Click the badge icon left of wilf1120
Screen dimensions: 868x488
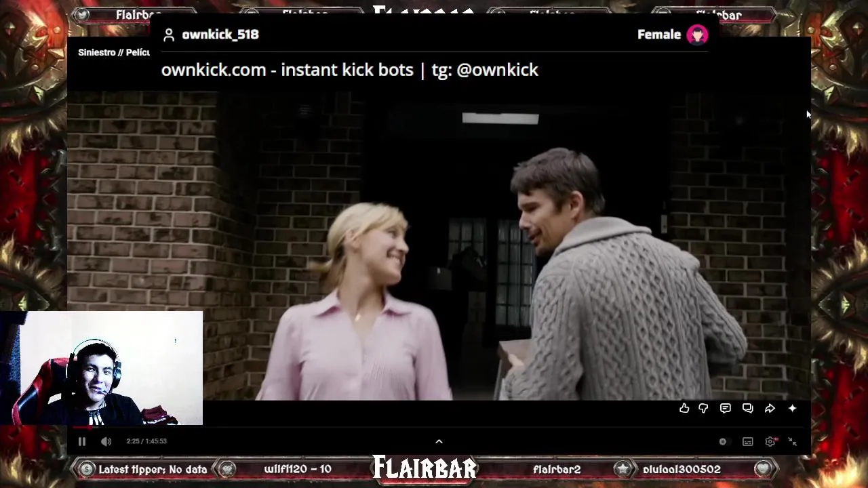click(227, 469)
